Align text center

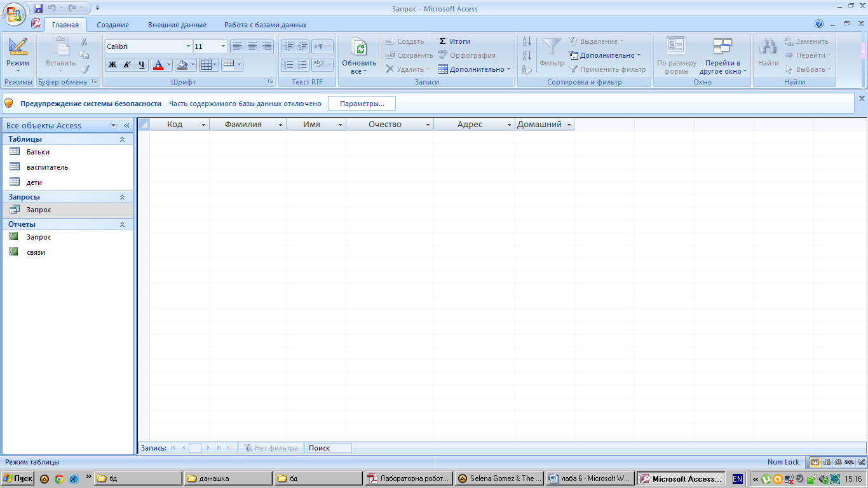[x=252, y=46]
